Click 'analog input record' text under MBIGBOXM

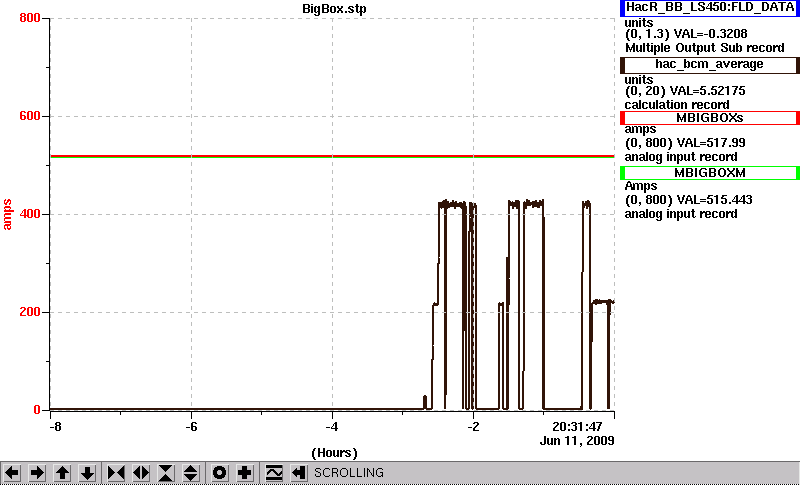pyautogui.click(x=681, y=214)
